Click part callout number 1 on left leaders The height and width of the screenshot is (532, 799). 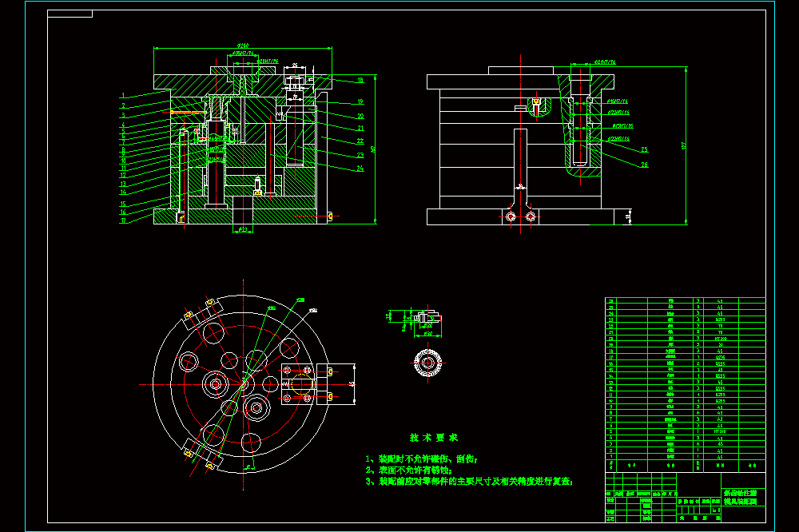pyautogui.click(x=123, y=95)
